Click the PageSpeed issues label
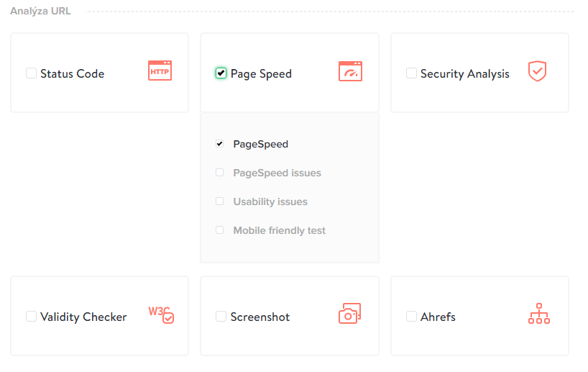The image size is (588, 372). click(277, 173)
